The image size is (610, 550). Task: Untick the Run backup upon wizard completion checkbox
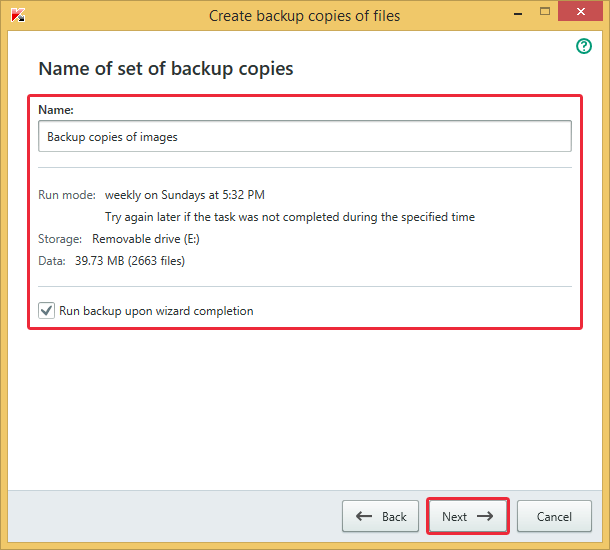tap(46, 310)
